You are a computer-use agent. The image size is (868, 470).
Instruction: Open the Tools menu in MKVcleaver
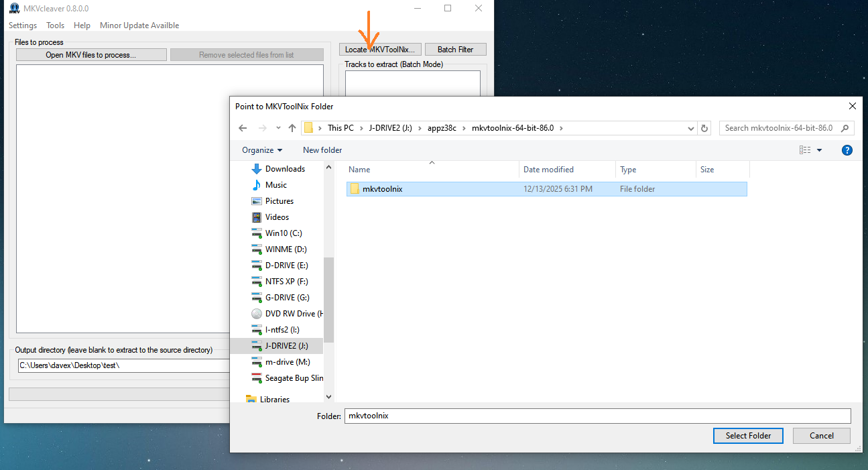tap(56, 25)
